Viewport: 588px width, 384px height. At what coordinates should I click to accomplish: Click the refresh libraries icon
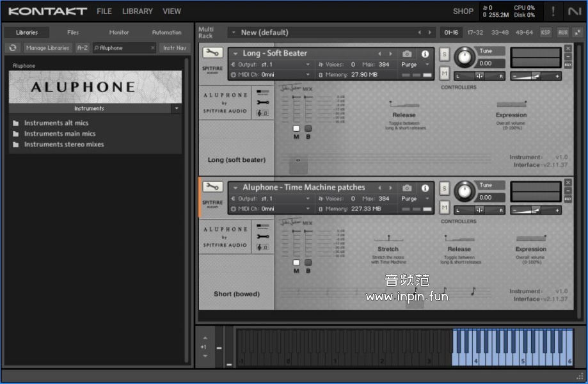12,48
